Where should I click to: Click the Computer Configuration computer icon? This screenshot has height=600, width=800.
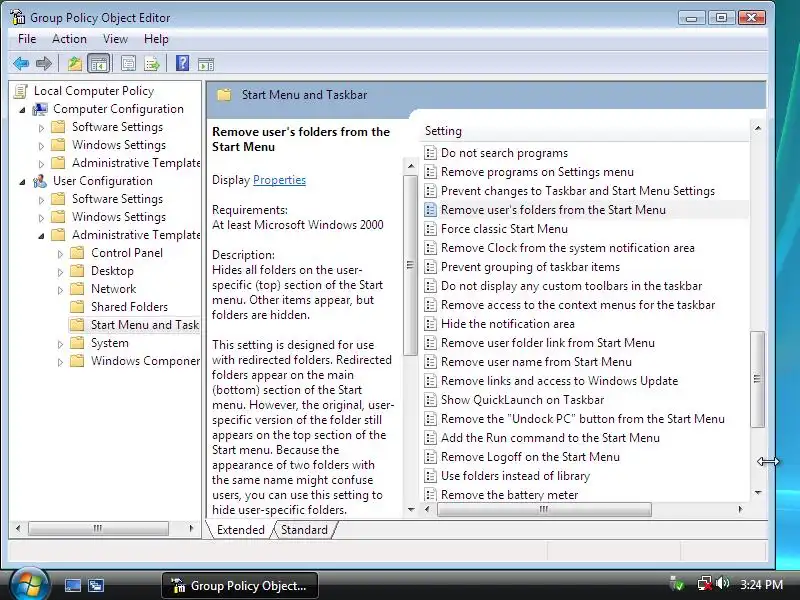point(40,109)
